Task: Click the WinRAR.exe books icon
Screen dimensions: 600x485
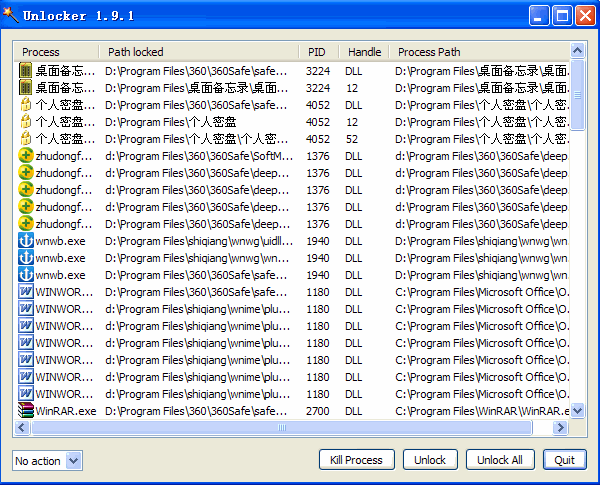Action: click(x=26, y=411)
